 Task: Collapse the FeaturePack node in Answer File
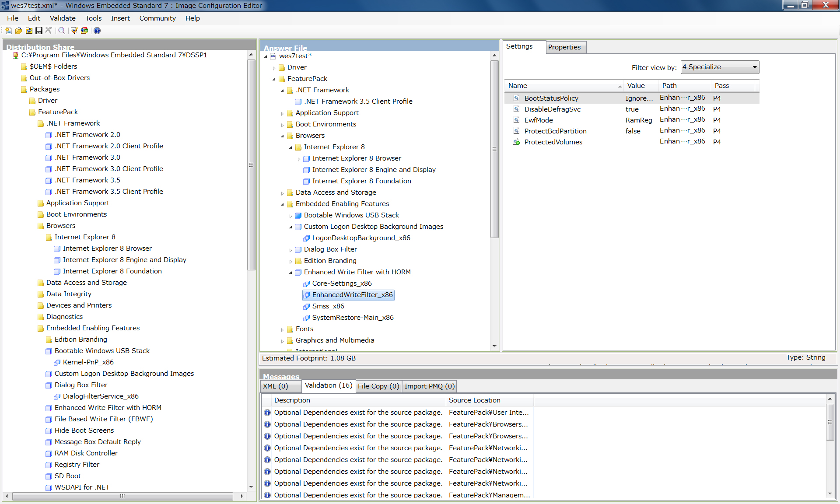[x=274, y=79]
